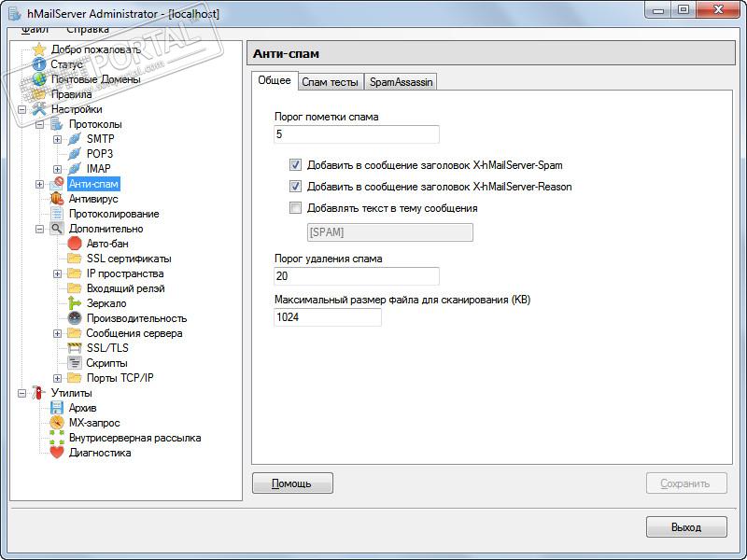Click the plug icon beside SMTP

point(75,139)
